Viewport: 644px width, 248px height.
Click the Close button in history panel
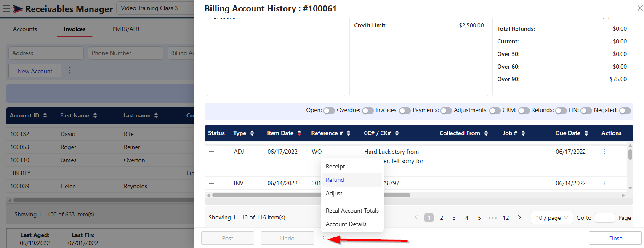615,238
